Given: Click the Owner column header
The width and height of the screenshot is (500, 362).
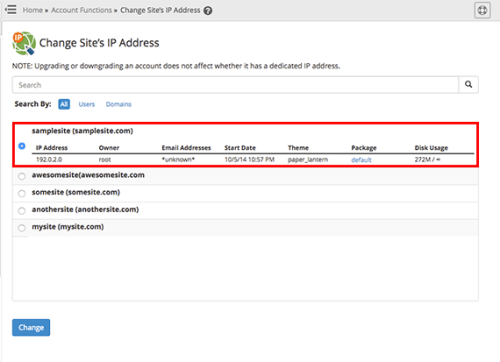Looking at the screenshot, I should click(x=109, y=148).
